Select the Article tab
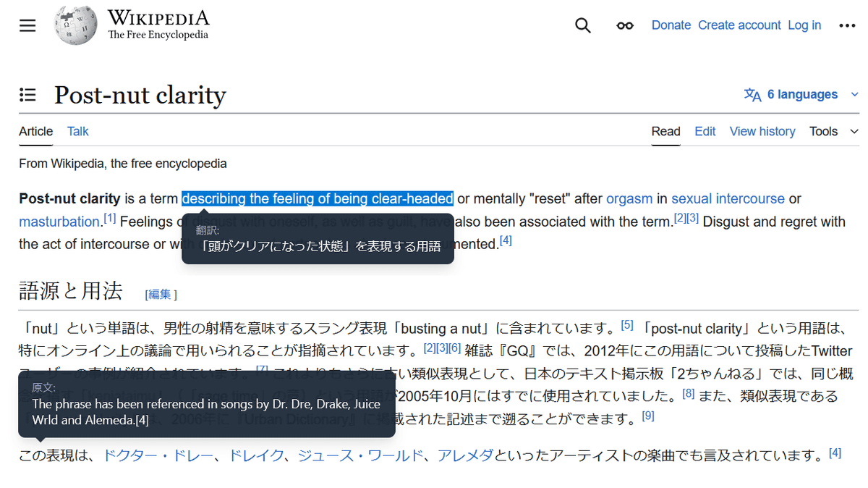The height and width of the screenshot is (488, 868). coord(35,131)
